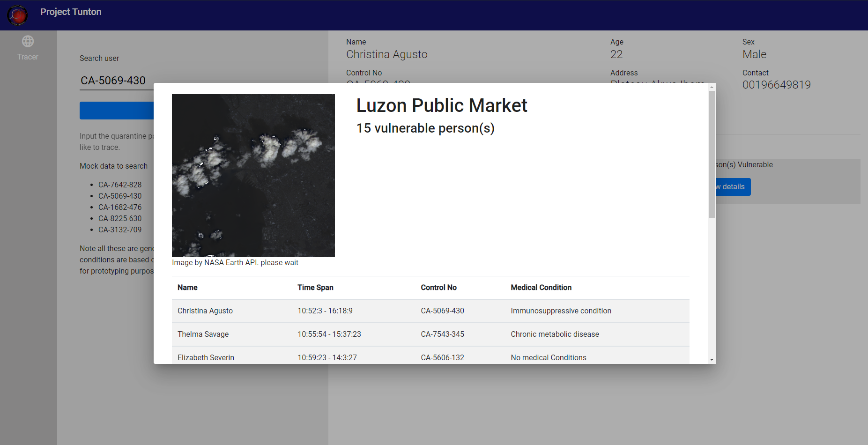This screenshot has width=868, height=445.
Task: Click the blue search button under the input
Action: click(x=117, y=111)
